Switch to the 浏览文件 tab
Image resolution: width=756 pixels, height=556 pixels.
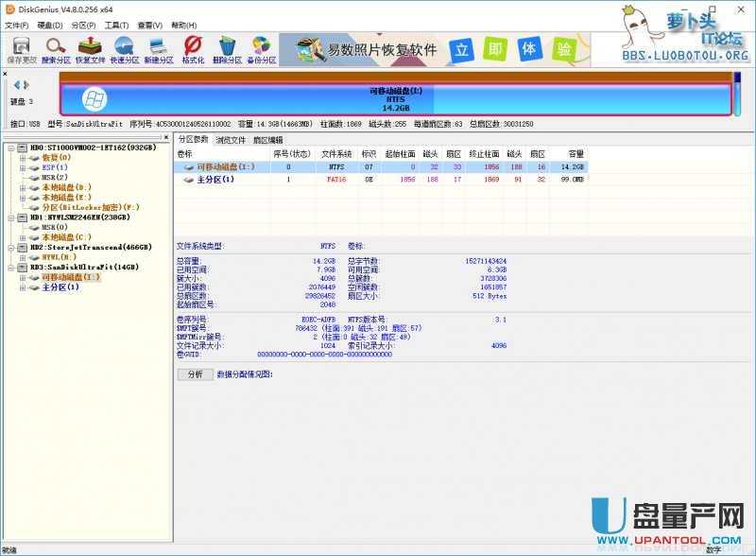tap(231, 139)
